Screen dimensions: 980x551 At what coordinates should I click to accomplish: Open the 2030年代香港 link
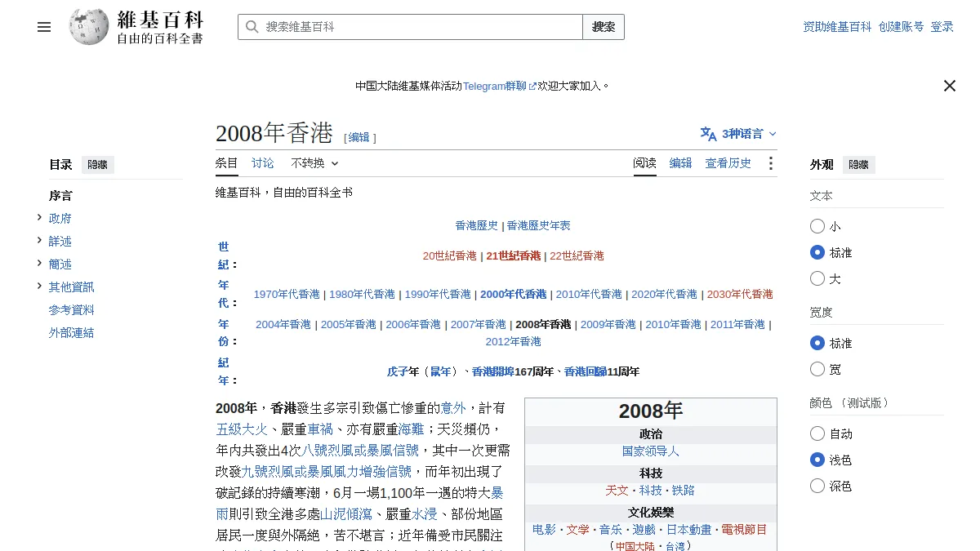740,295
